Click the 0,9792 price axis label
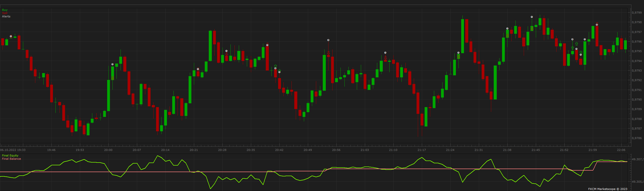644x191 pixels. [x=637, y=80]
